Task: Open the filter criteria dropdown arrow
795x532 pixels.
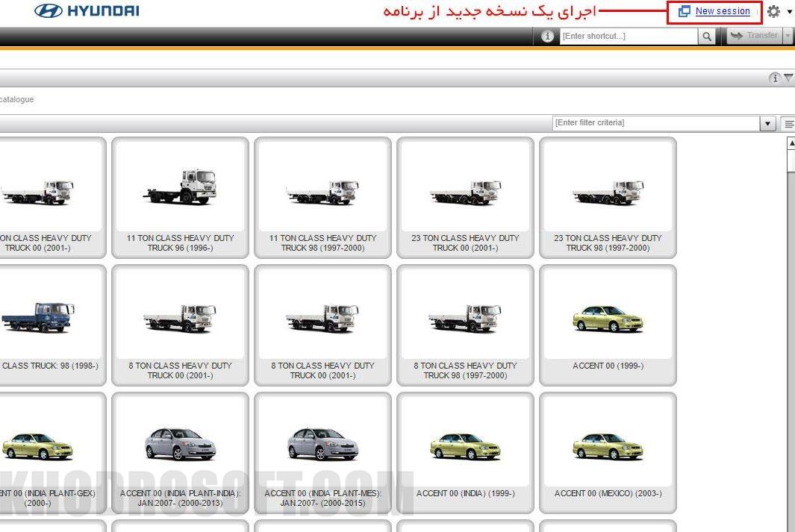Action: [x=767, y=123]
